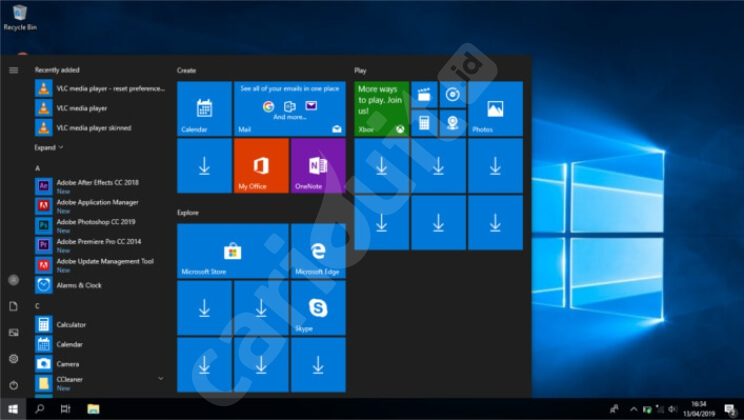Viewport: 744px width, 420px height.
Task: Open the taskbar clock and date
Action: 699,409
